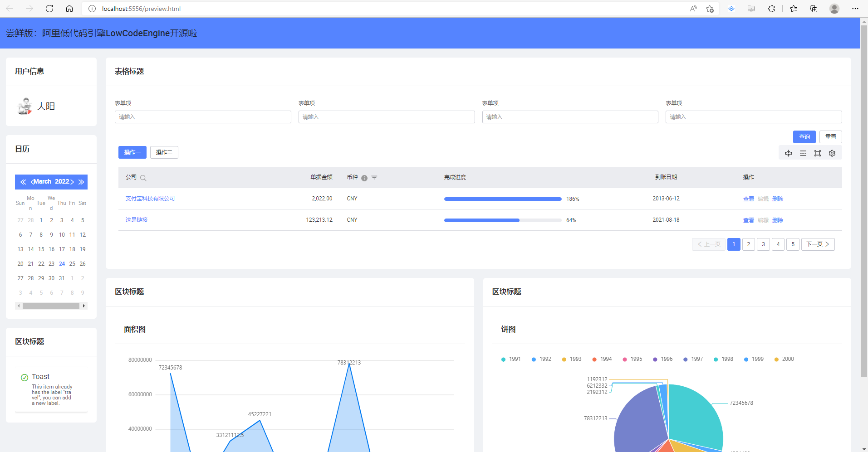Click the table fullscreen icon

[818, 153]
